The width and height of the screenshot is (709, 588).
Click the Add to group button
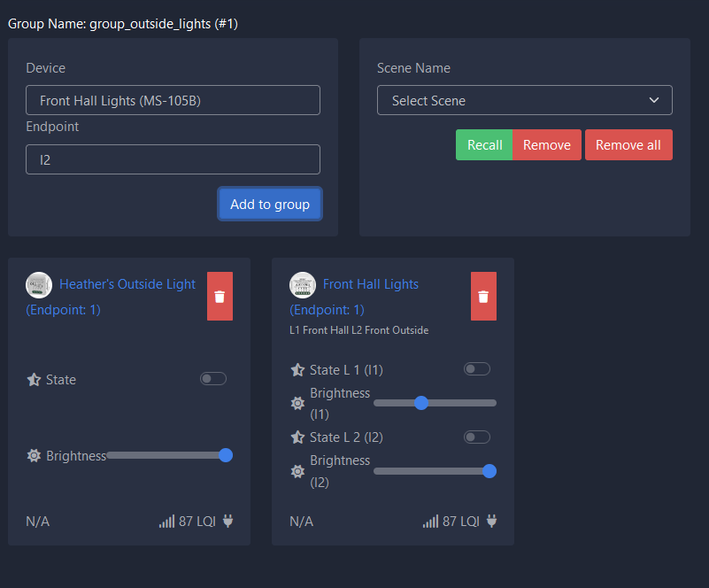point(269,204)
